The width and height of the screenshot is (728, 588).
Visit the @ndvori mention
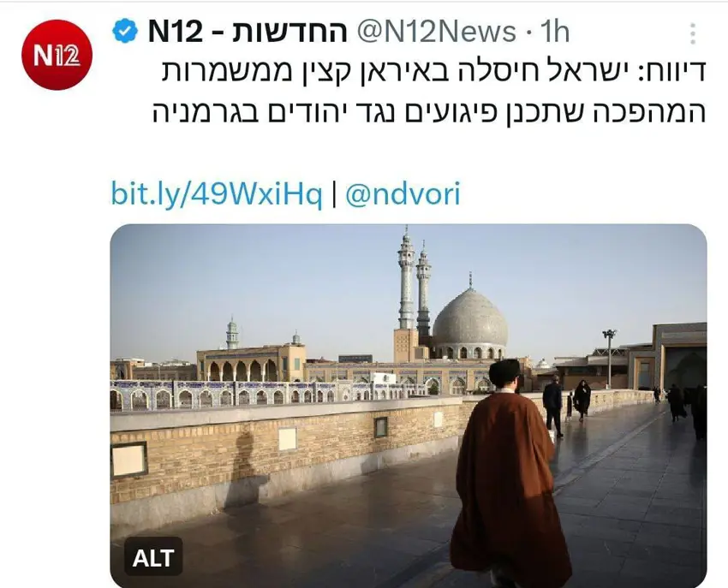coord(403,193)
